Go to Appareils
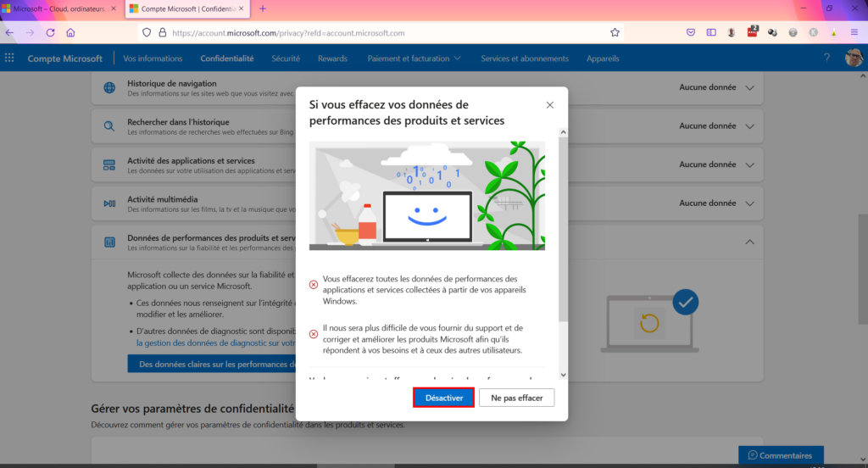The image size is (868, 468). pyautogui.click(x=603, y=58)
